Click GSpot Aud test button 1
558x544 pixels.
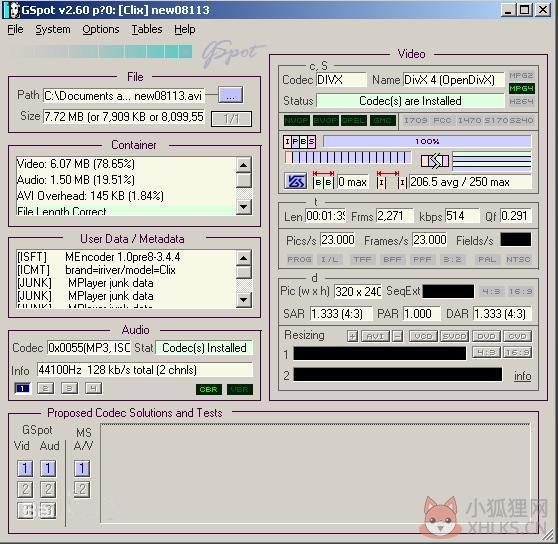coord(48,469)
